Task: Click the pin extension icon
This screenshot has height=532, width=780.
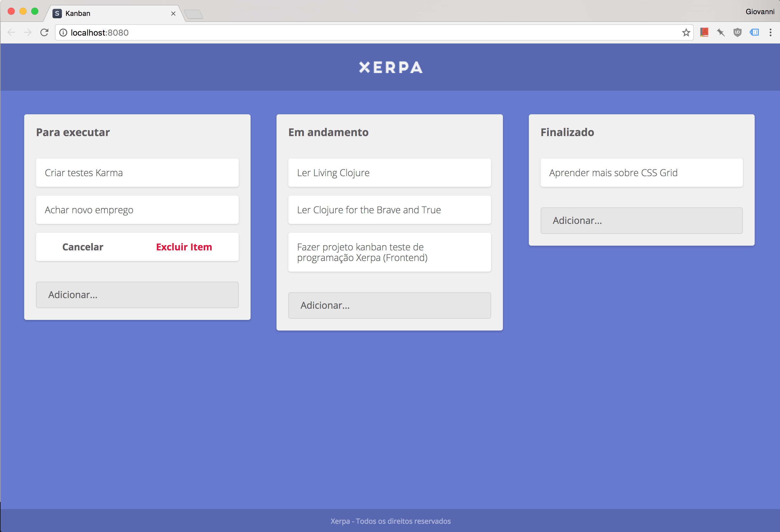Action: (x=720, y=32)
